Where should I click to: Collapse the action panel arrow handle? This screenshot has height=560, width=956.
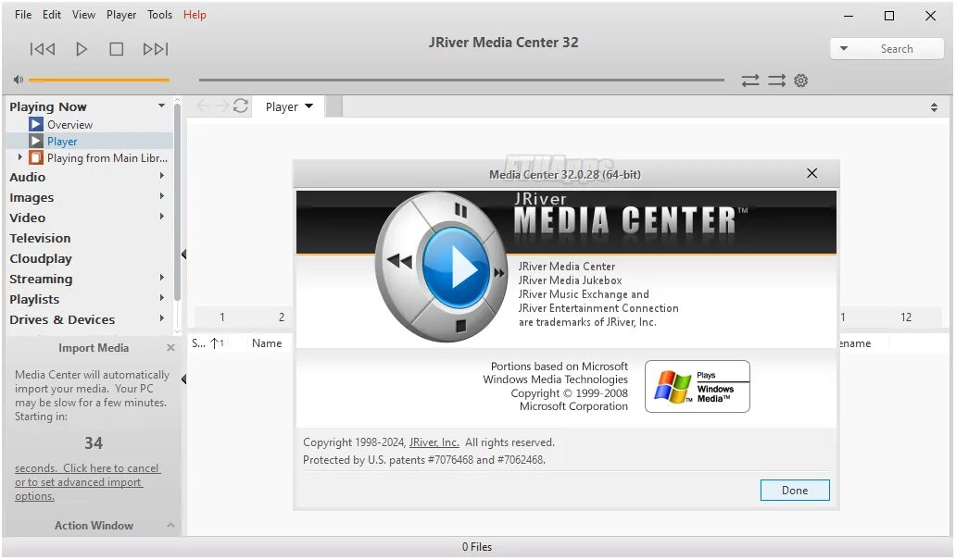point(183,379)
